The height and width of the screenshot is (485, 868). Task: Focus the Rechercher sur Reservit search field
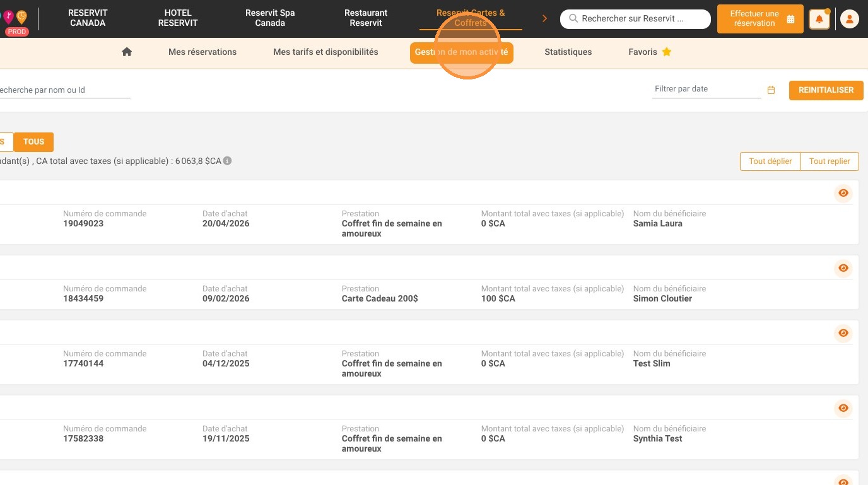coord(635,19)
